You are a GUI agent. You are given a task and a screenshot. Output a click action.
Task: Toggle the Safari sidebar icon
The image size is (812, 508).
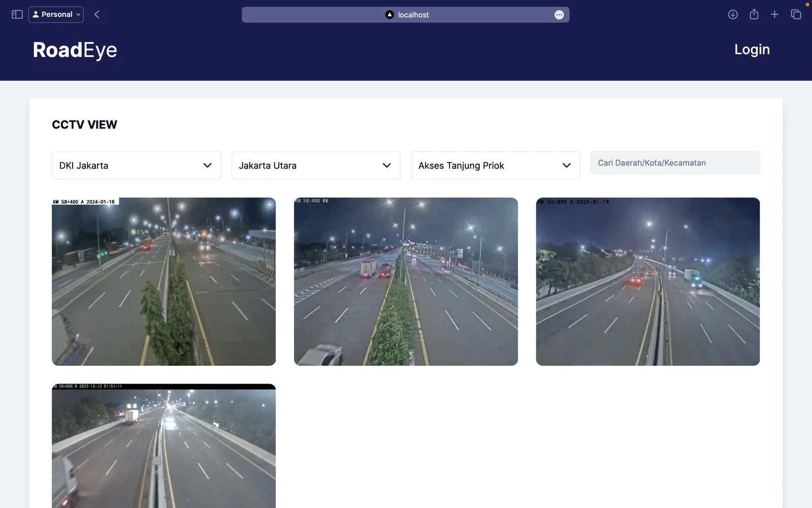click(17, 15)
